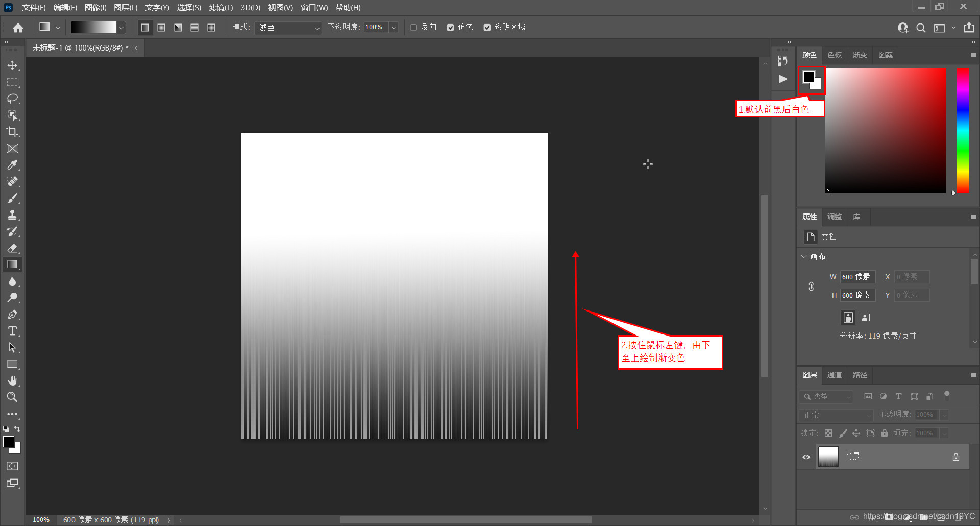Collapse the 画布 canvas section
980x526 pixels.
804,256
